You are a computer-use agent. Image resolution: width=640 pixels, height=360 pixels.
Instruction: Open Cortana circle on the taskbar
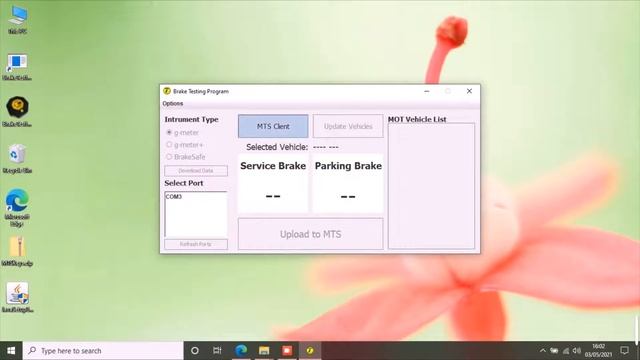[195, 351]
